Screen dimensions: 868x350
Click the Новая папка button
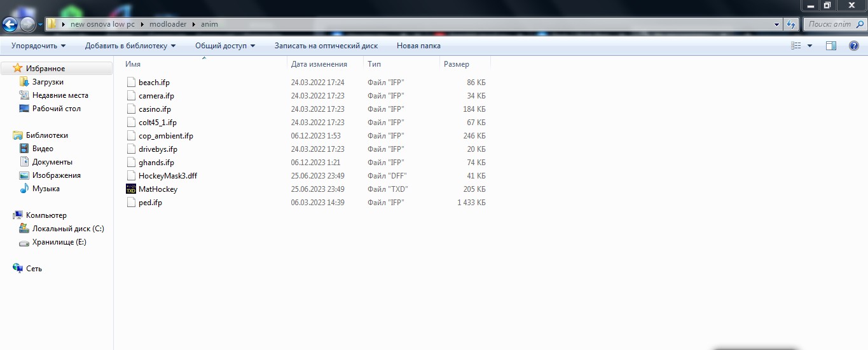coord(418,46)
